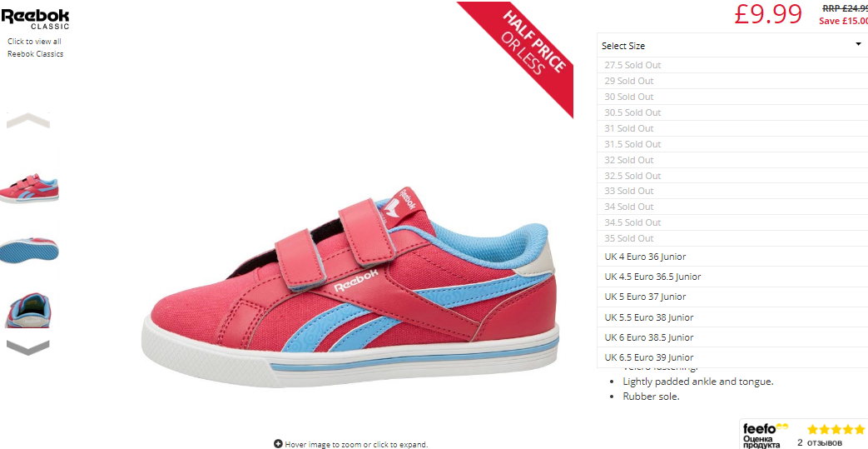This screenshot has height=449, width=868.
Task: Click the plus icon beside hover-to-zoom text
Action: pyautogui.click(x=279, y=444)
